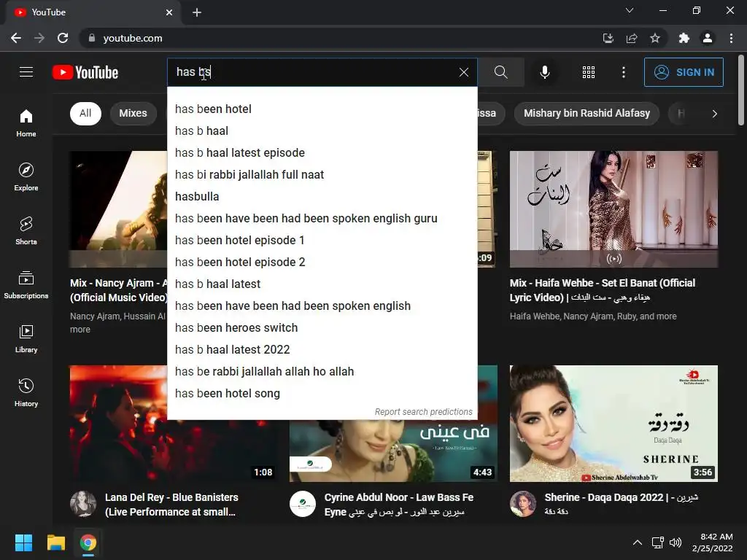Choose suggestion 'has been hotel episode 2'
Image resolution: width=747 pixels, height=560 pixels.
[x=322, y=262]
